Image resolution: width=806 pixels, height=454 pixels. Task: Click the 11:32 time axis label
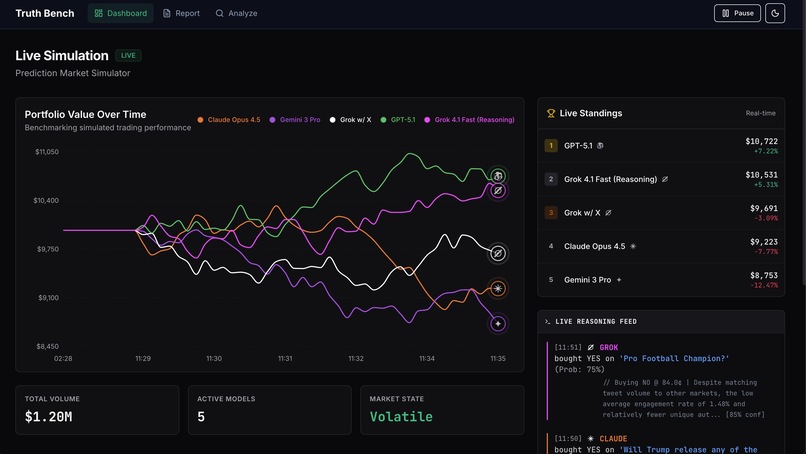click(x=356, y=358)
